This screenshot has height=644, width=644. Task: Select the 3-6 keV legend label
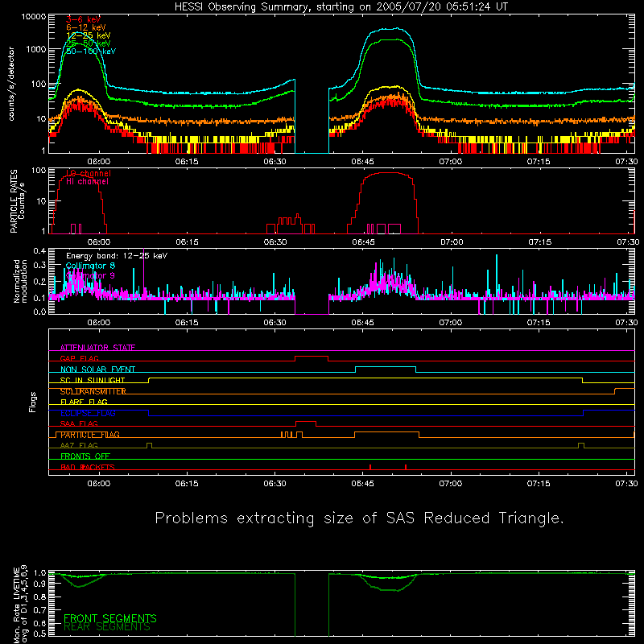(x=83, y=19)
